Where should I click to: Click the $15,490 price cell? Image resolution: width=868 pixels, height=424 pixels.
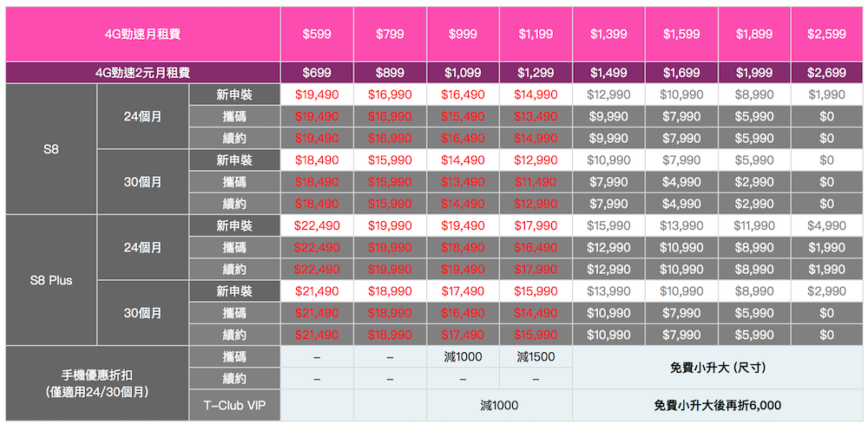click(463, 116)
